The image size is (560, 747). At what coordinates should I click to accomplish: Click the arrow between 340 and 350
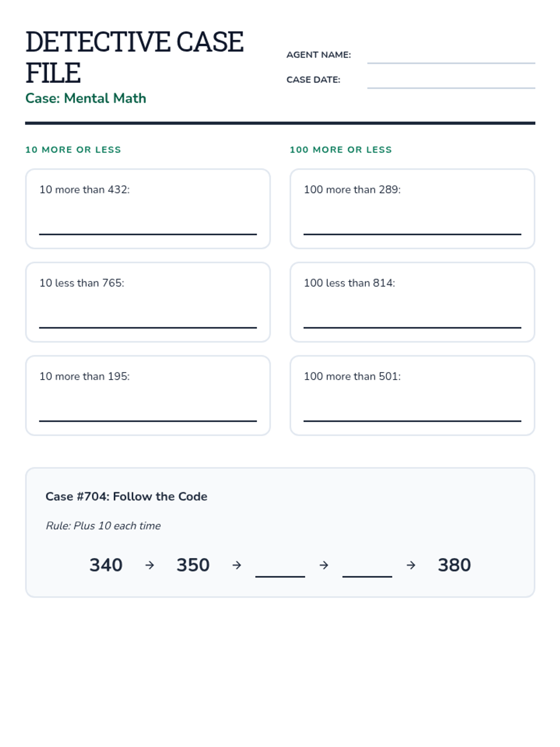(149, 565)
